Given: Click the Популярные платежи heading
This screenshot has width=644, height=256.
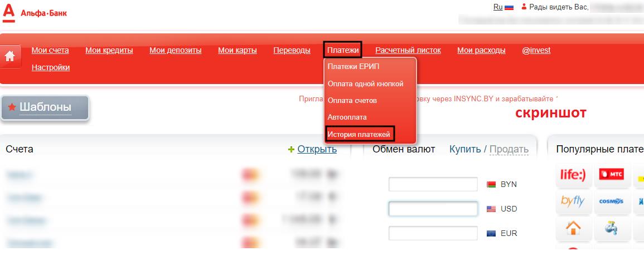Looking at the screenshot, I should (x=599, y=149).
